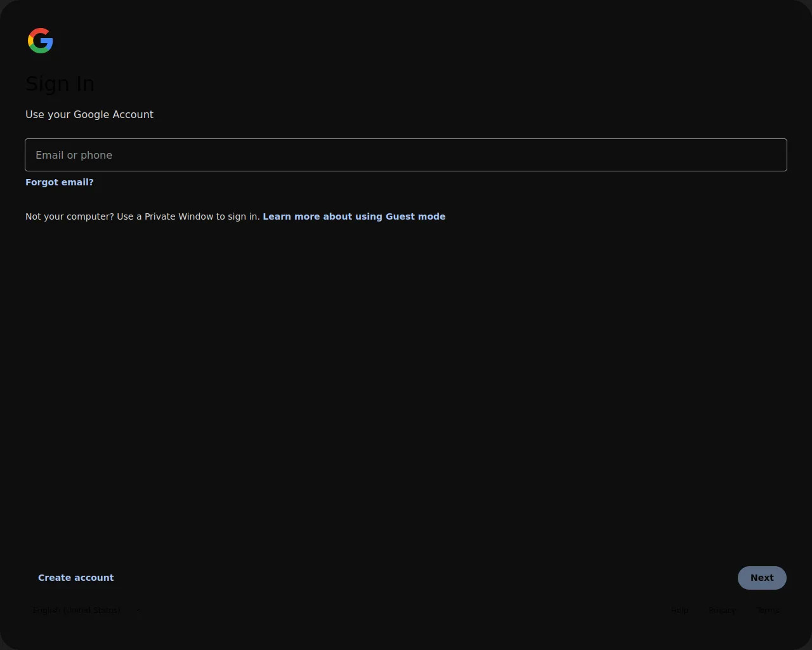This screenshot has width=812, height=650.
Task: Click the "Use your Google Account" subtitle
Action: click(x=89, y=115)
